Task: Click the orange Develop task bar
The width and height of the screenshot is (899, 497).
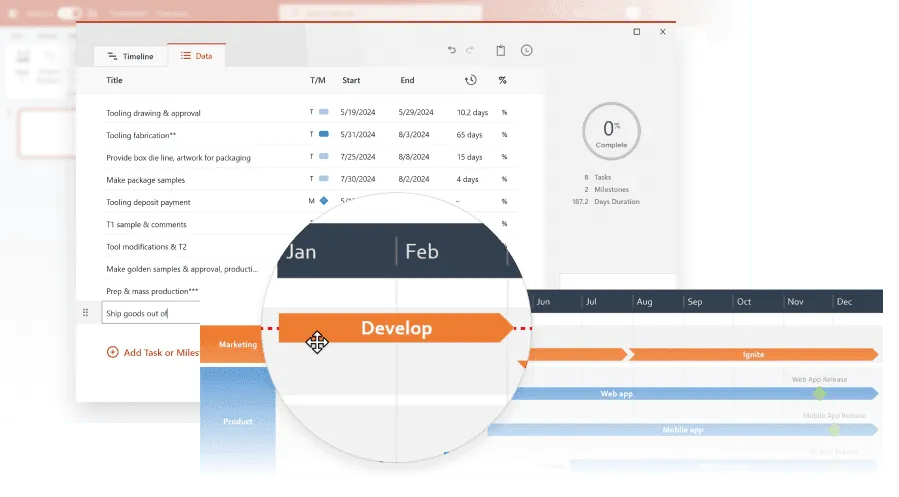Action: pos(395,328)
